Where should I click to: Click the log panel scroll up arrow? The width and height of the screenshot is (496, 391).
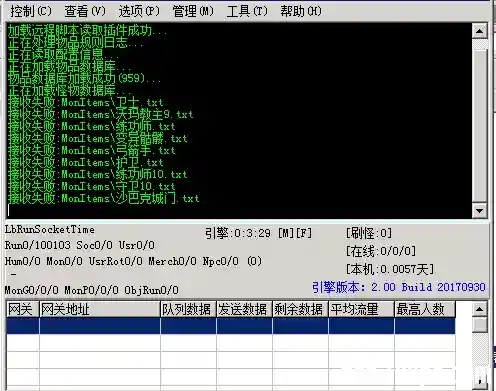click(x=480, y=31)
